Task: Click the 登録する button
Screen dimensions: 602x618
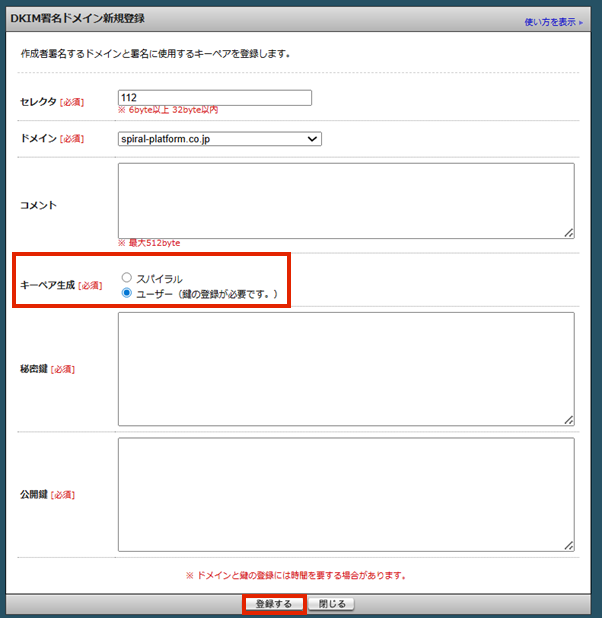Action: 274,604
